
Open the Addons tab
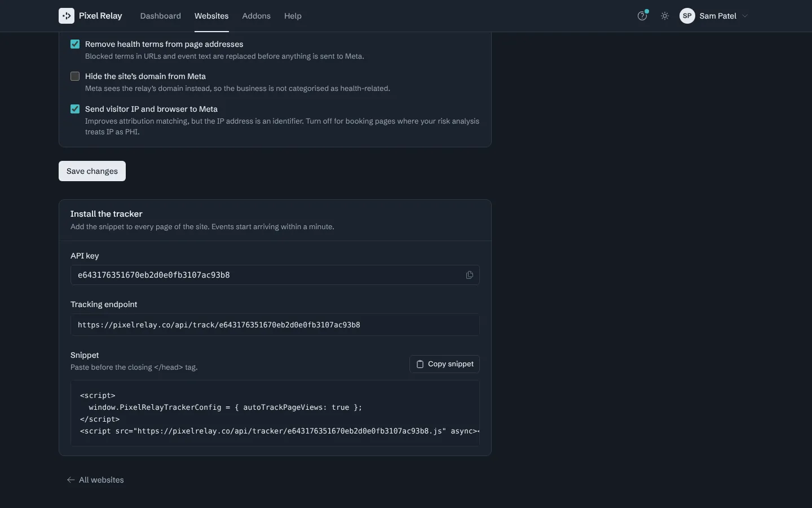257,16
